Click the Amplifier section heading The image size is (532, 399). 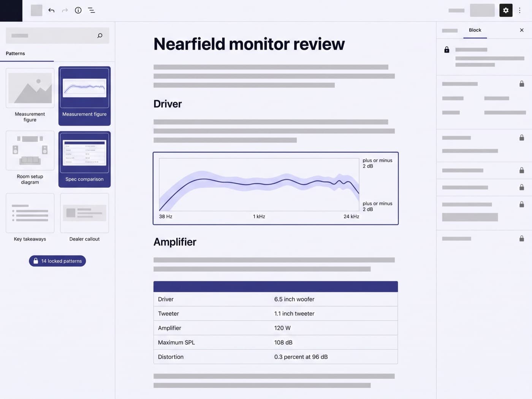[x=175, y=242]
